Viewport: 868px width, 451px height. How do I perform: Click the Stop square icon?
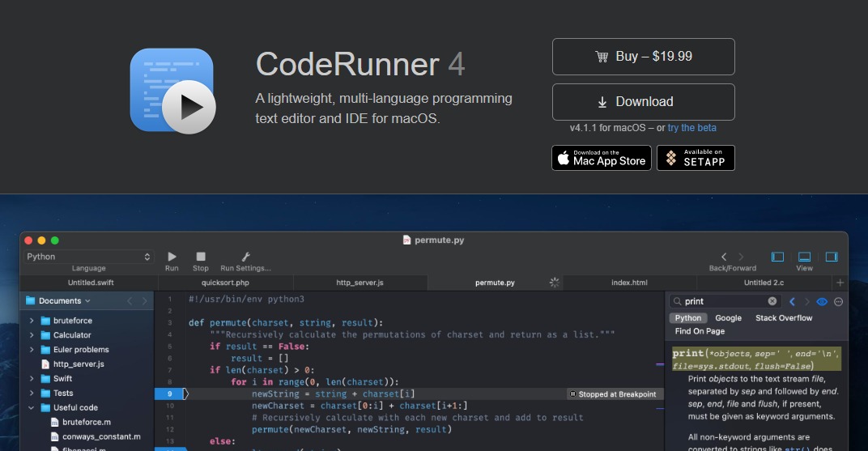coord(200,256)
